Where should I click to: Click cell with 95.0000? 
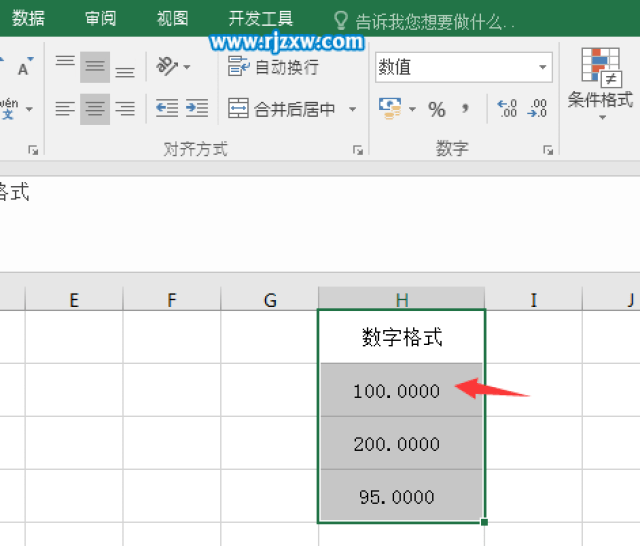[x=402, y=496]
